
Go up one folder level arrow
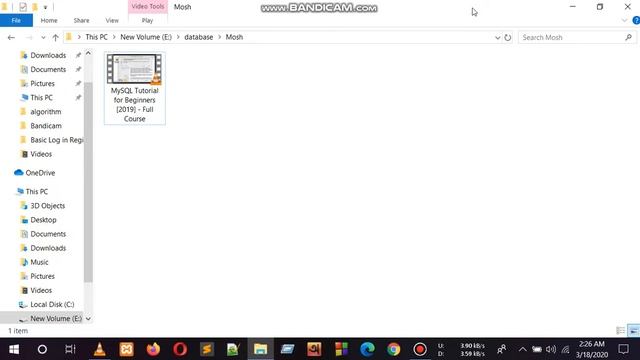coord(56,38)
